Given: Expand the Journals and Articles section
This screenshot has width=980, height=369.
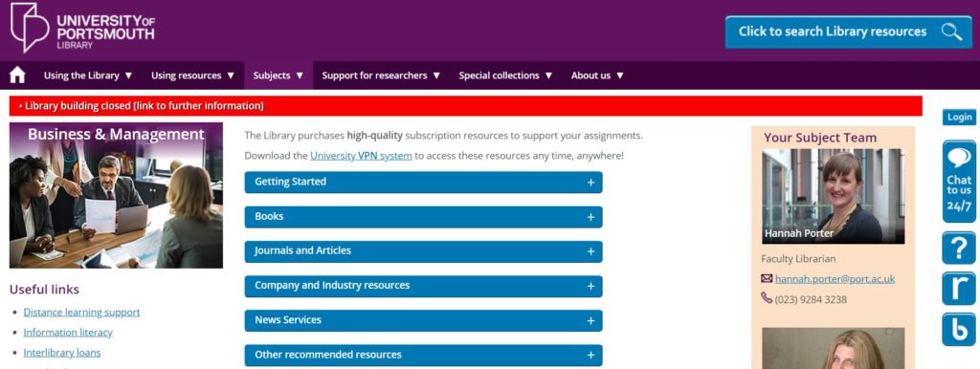Looking at the screenshot, I should 423,251.
